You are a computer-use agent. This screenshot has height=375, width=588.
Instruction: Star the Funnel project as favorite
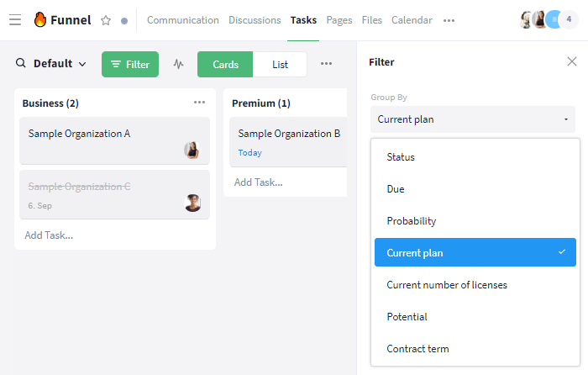point(106,20)
